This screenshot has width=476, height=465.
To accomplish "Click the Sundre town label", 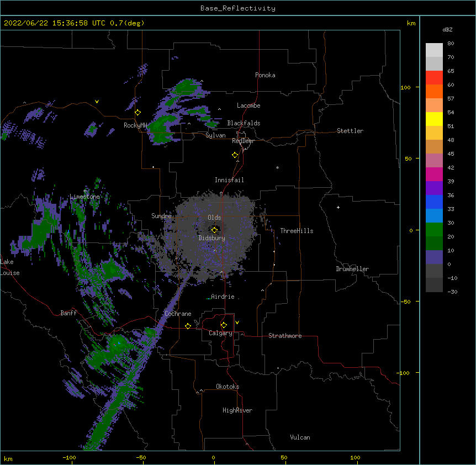I will click(x=161, y=216).
